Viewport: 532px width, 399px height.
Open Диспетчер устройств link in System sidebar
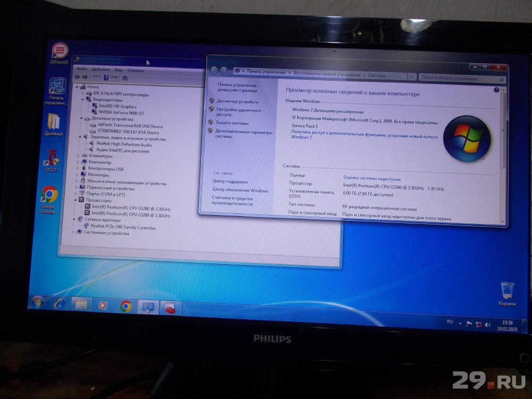pyautogui.click(x=237, y=102)
